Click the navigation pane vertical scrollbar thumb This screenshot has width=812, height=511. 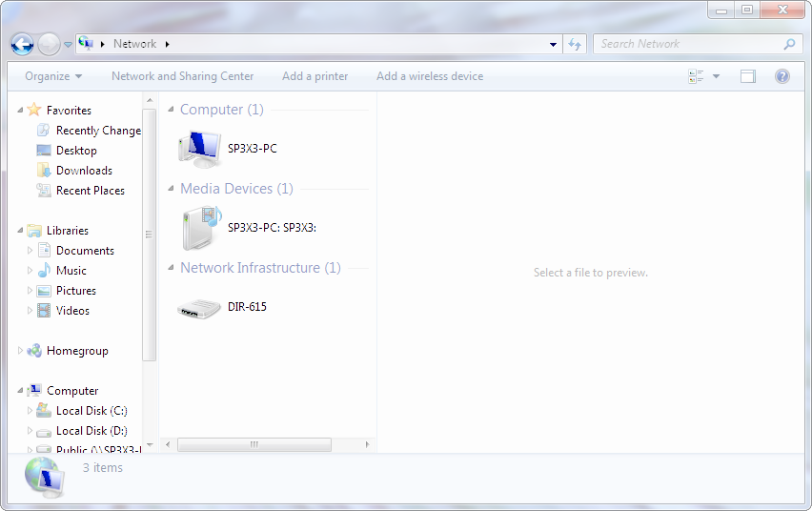coord(149,235)
